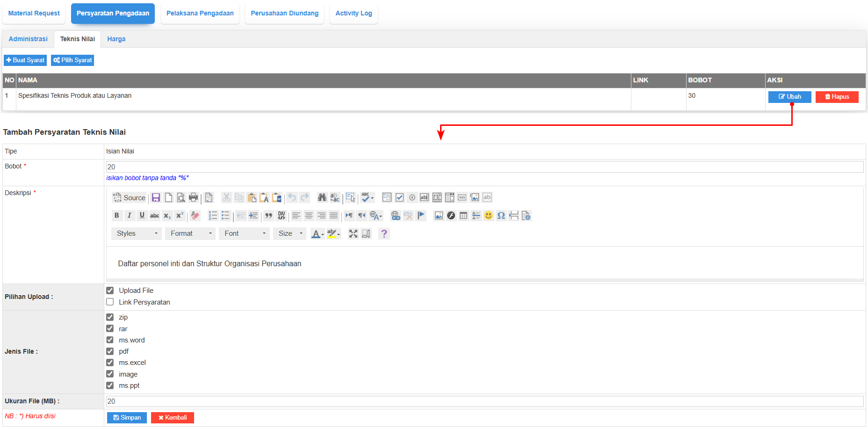Maximize the editor with fullscreen icon

[x=353, y=234]
